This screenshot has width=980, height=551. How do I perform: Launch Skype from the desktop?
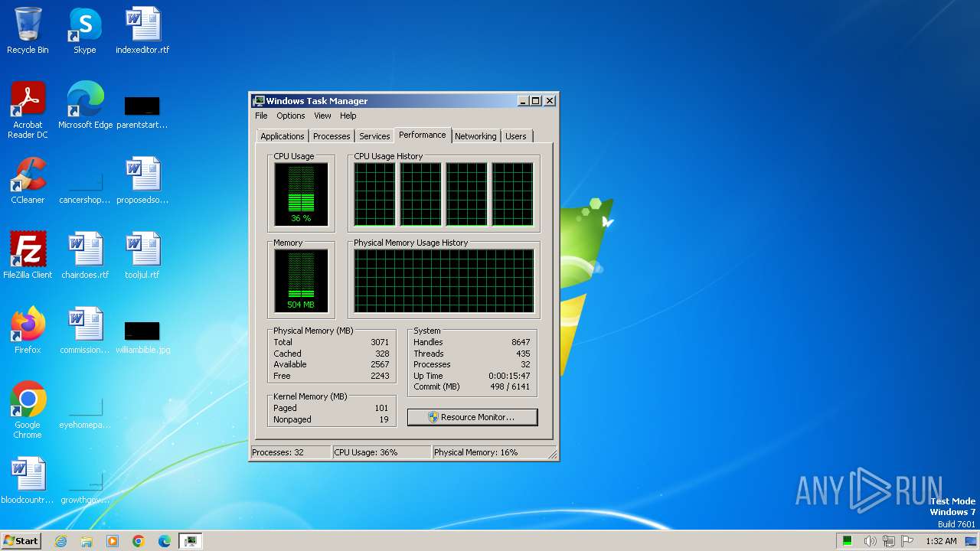point(85,31)
